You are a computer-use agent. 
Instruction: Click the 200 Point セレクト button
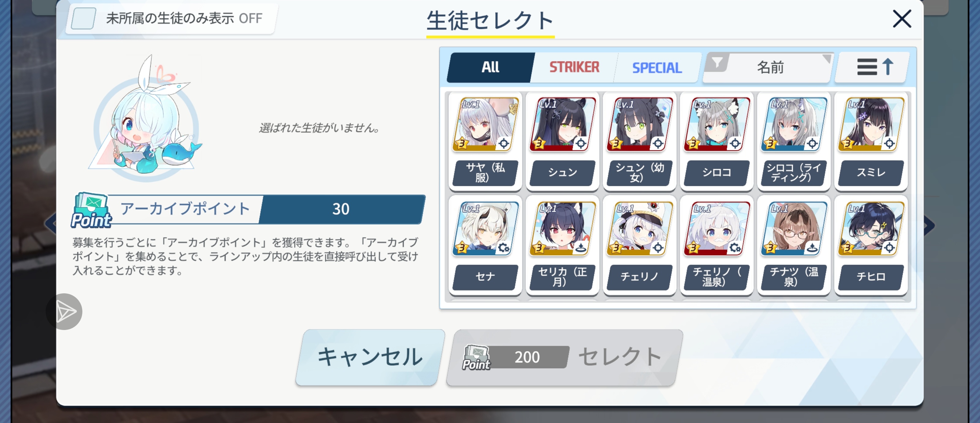click(564, 357)
